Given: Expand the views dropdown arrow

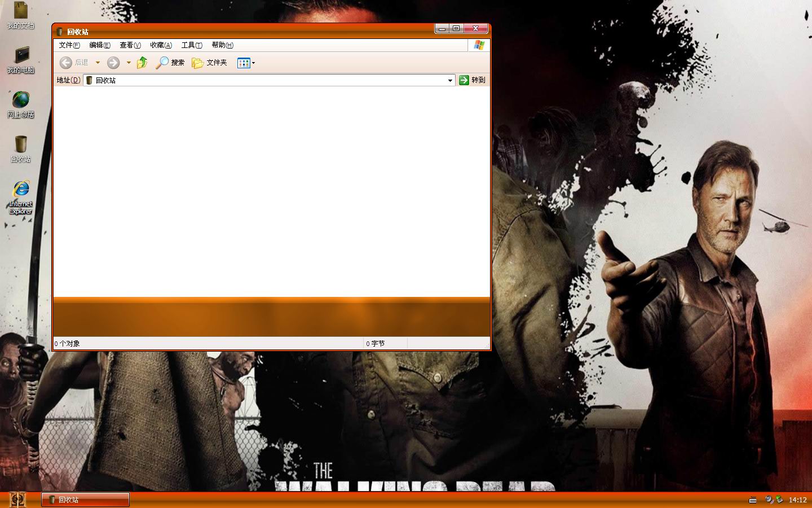Looking at the screenshot, I should point(253,63).
